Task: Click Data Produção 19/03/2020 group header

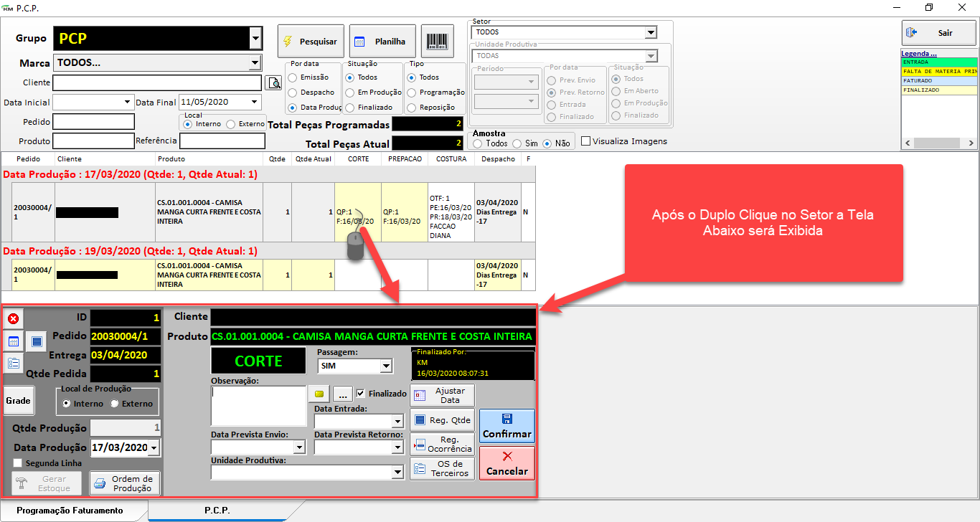Action: click(x=269, y=251)
